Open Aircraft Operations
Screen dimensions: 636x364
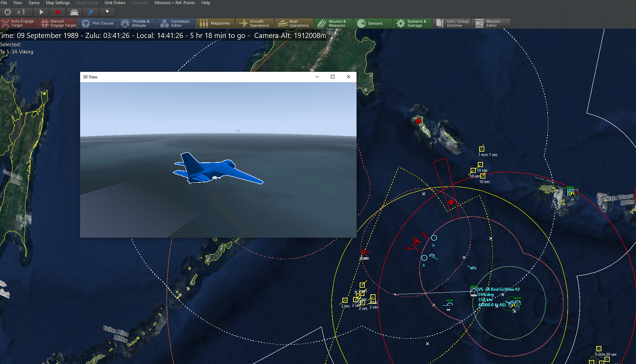pos(255,23)
